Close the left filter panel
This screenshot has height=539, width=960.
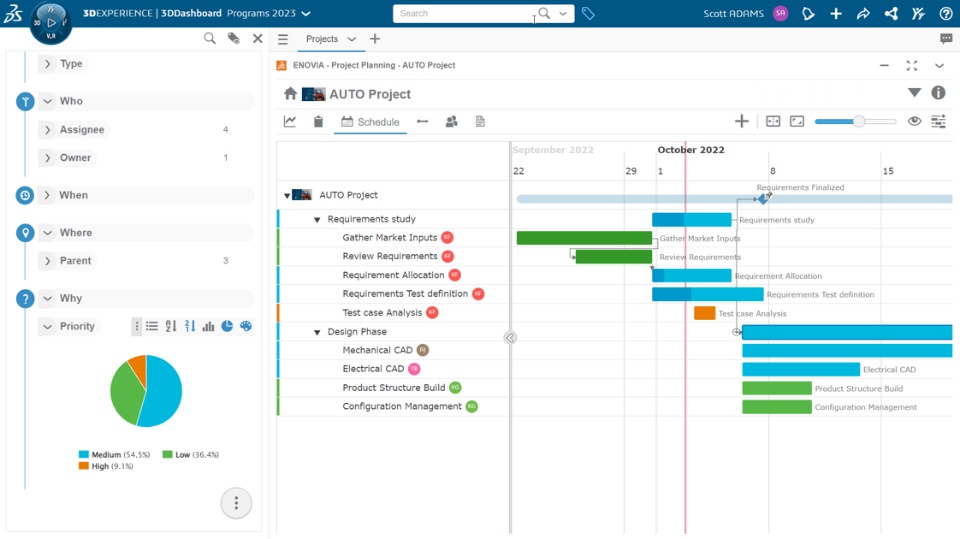[258, 39]
